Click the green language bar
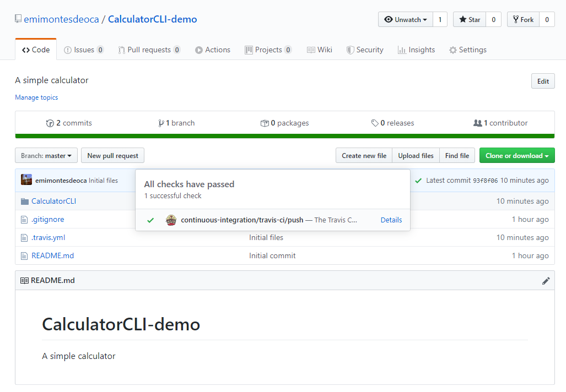The height and width of the screenshot is (392, 566). tap(284, 136)
